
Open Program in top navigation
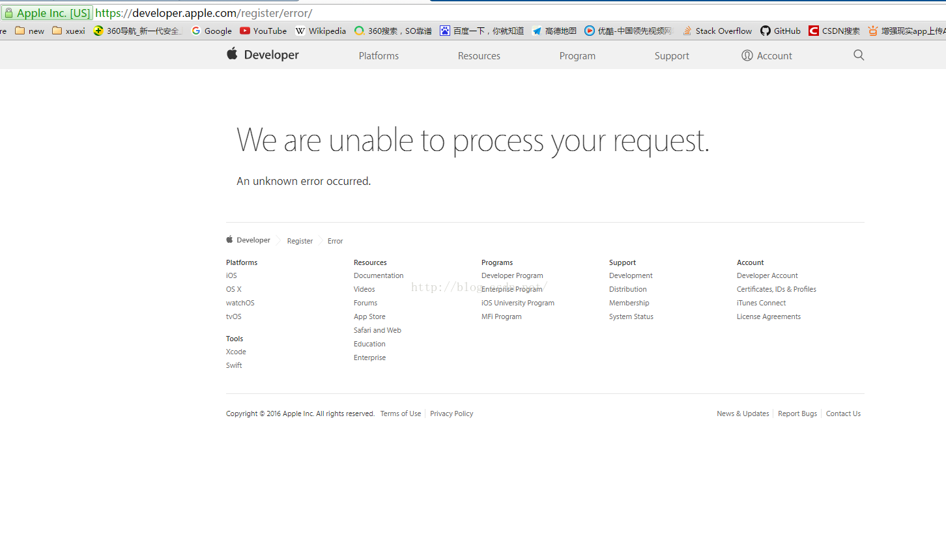click(577, 56)
